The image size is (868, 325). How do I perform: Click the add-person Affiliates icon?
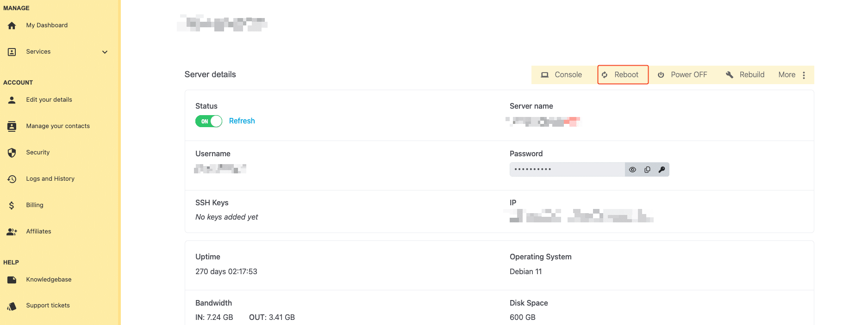click(x=12, y=232)
